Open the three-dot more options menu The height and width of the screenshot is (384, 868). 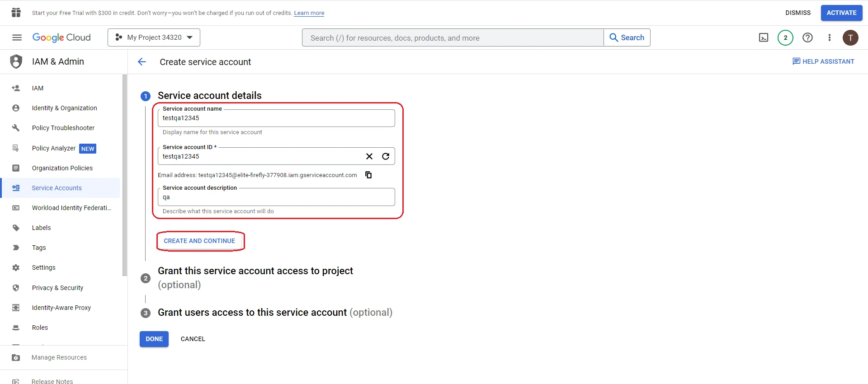(829, 37)
